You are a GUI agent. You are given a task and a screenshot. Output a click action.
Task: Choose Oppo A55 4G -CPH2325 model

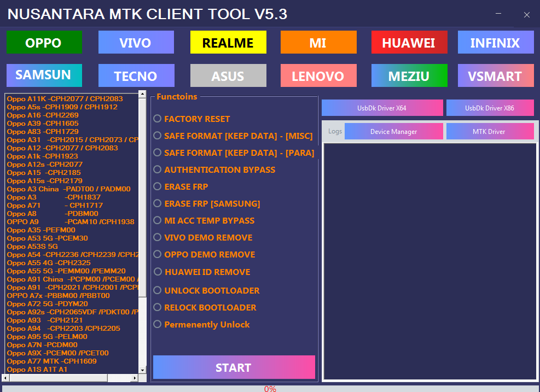(x=49, y=263)
